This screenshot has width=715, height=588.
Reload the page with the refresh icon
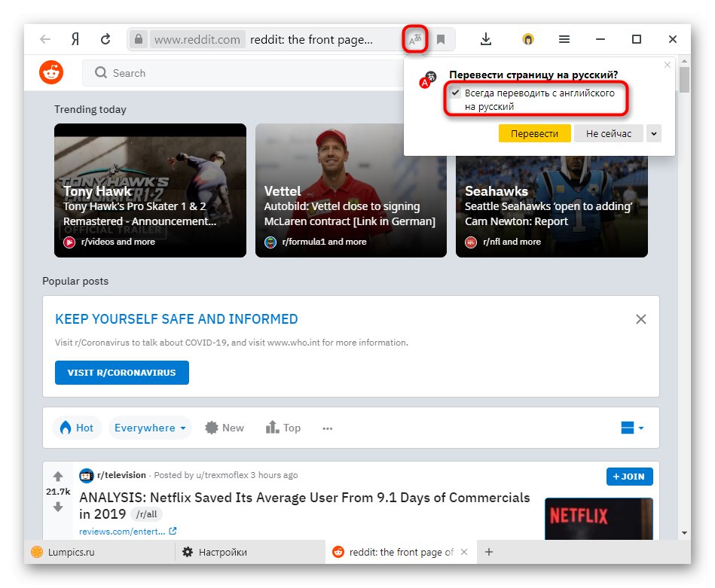pyautogui.click(x=105, y=38)
